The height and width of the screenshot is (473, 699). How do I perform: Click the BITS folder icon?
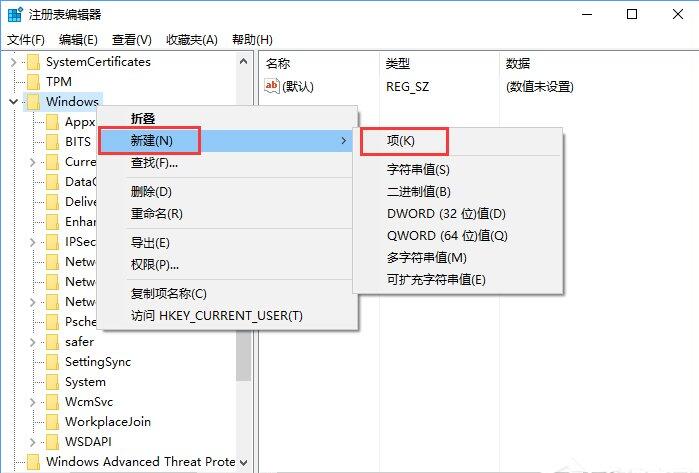tap(53, 142)
